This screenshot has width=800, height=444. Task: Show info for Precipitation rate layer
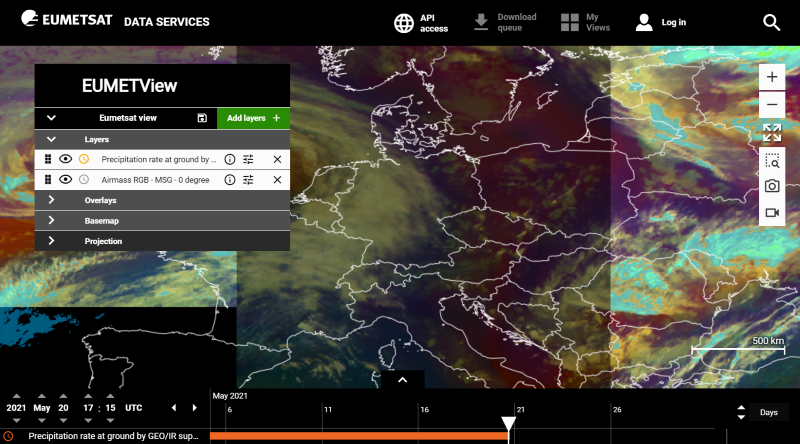(230, 159)
